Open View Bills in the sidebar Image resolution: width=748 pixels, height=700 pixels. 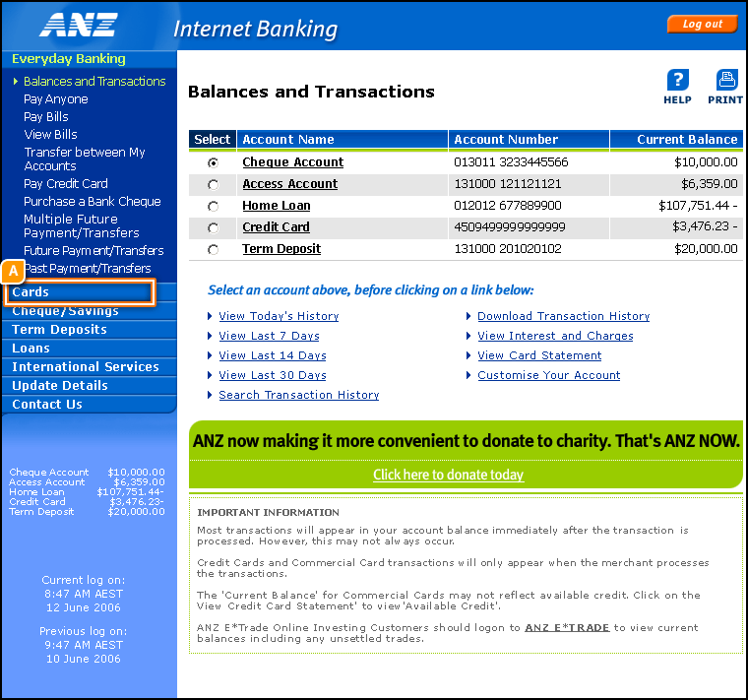pos(50,135)
